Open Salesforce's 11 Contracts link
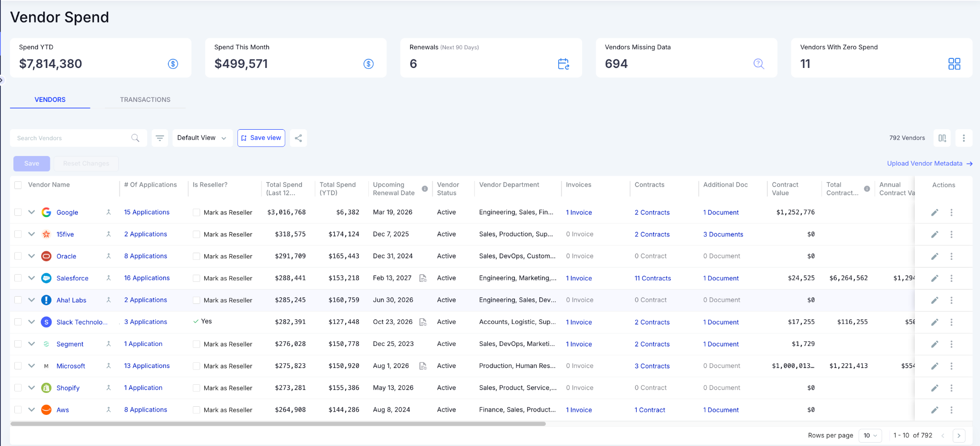 [x=653, y=278]
